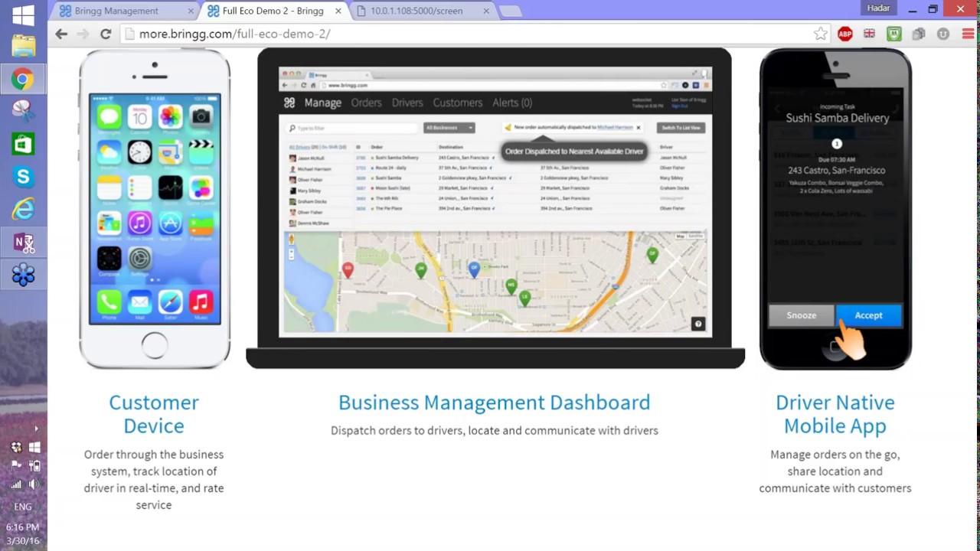Click Customers in the dashboard image
980x551 pixels.
point(458,103)
